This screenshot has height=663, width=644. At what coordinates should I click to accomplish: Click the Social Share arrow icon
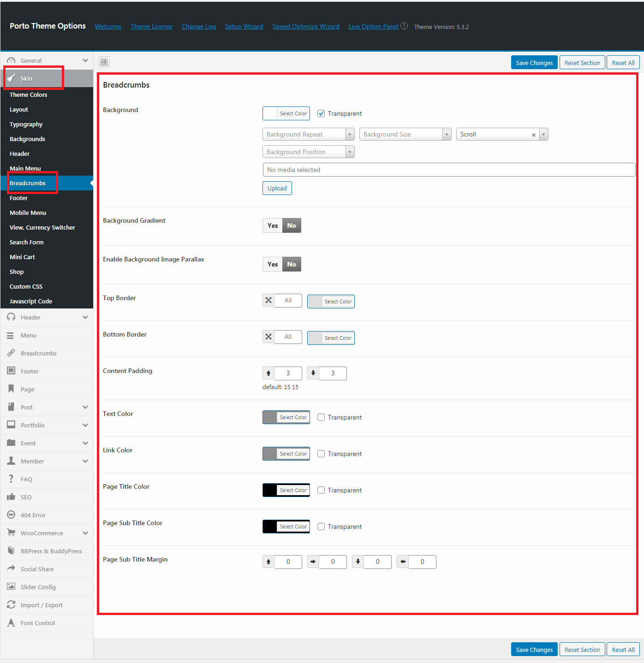pos(11,568)
